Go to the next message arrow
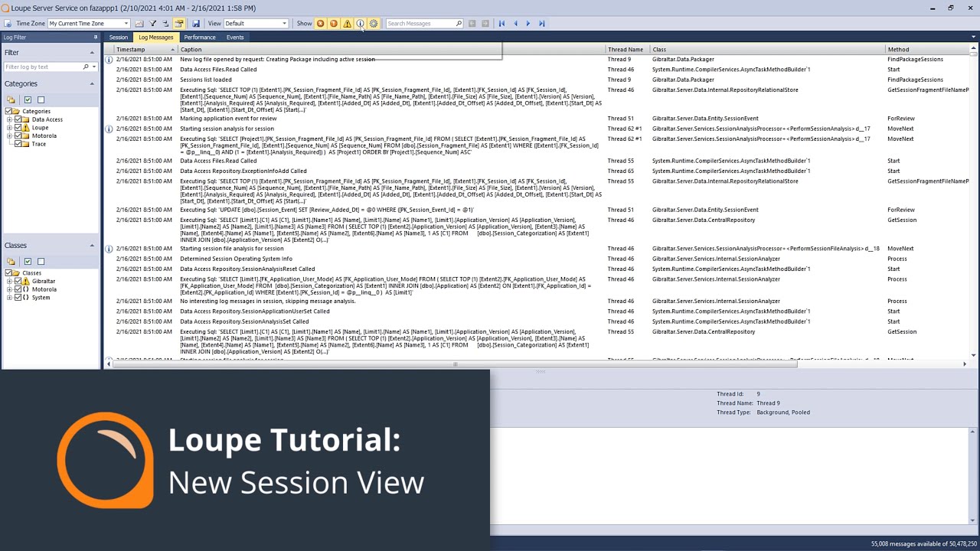 point(528,24)
